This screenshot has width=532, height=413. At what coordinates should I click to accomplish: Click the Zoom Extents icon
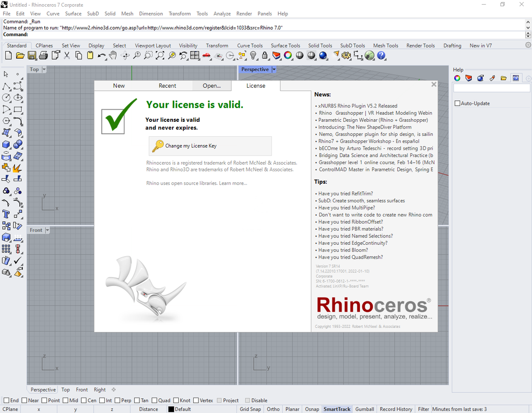[x=160, y=55]
